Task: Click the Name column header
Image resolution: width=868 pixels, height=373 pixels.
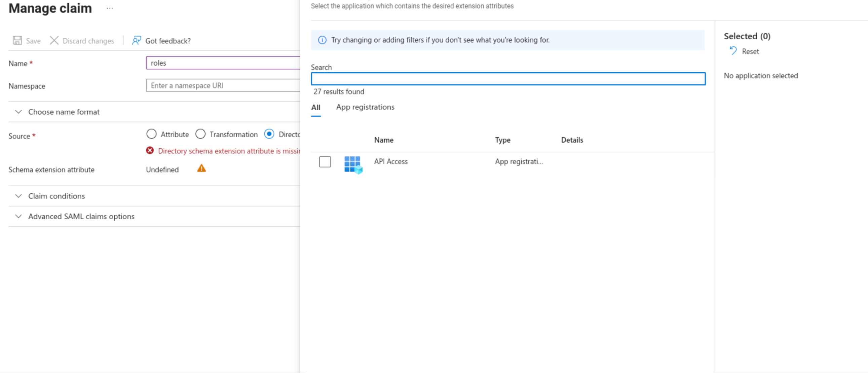Action: [384, 140]
